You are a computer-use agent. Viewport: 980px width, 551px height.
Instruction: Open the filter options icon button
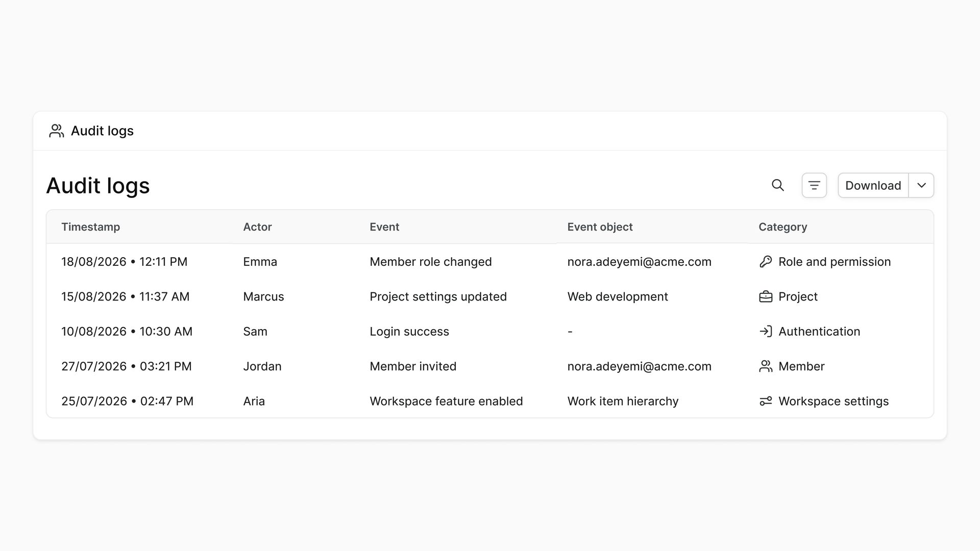pyautogui.click(x=814, y=185)
